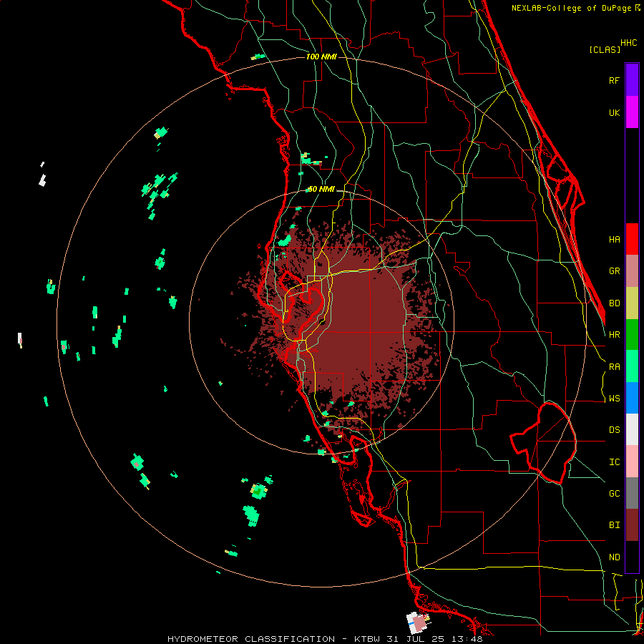Click the 100 NMI range ring label

(321, 57)
